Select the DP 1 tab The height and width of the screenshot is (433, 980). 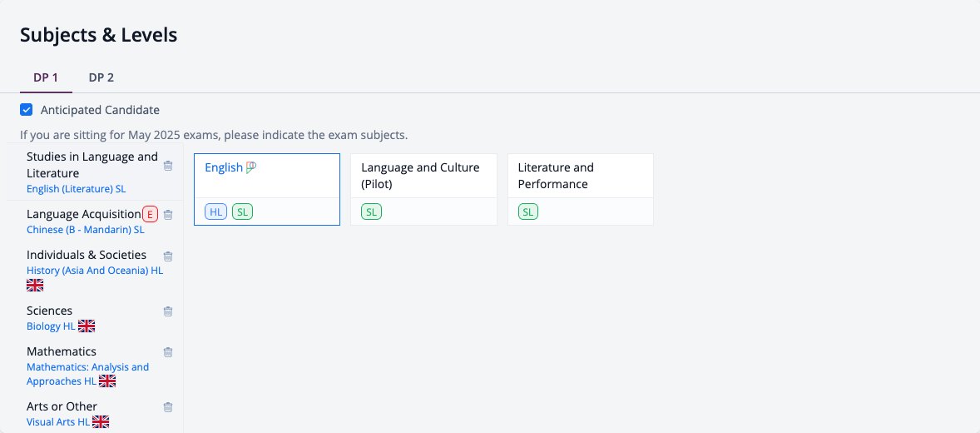point(46,77)
